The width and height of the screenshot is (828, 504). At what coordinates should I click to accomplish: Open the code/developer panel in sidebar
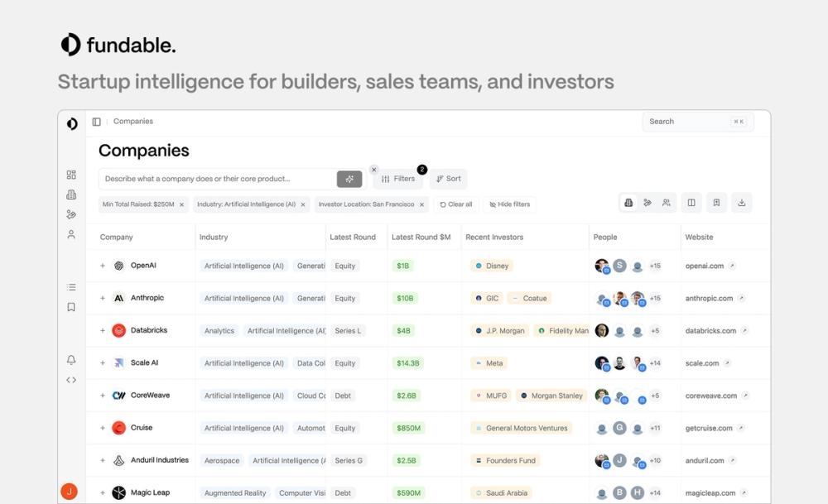click(x=71, y=380)
